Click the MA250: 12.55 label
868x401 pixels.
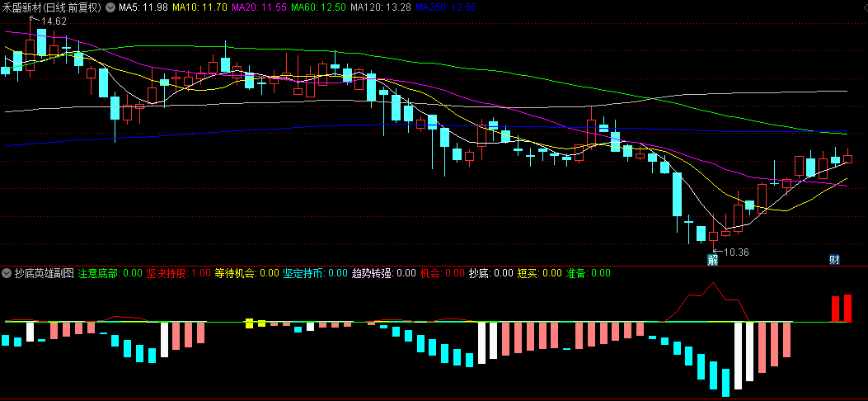pyautogui.click(x=445, y=7)
